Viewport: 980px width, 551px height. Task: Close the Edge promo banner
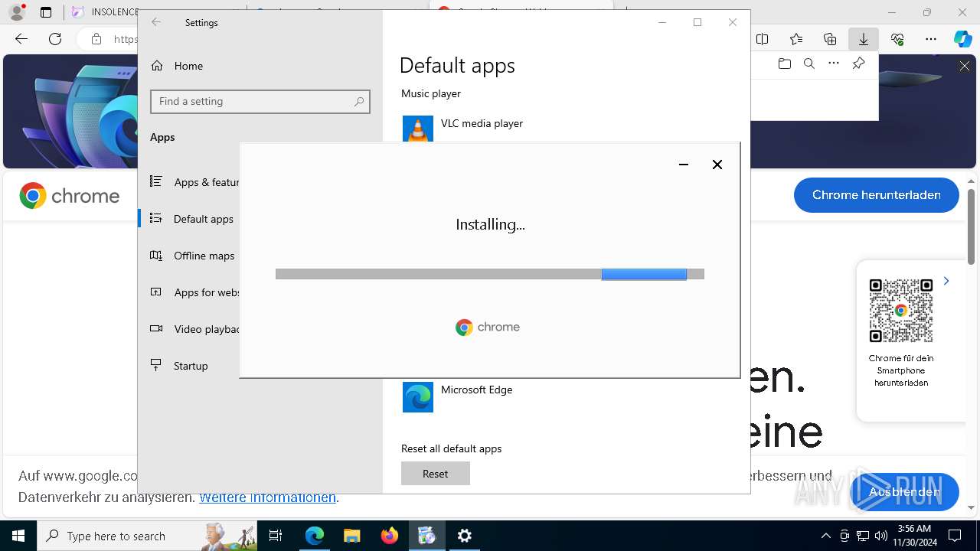[x=965, y=67]
